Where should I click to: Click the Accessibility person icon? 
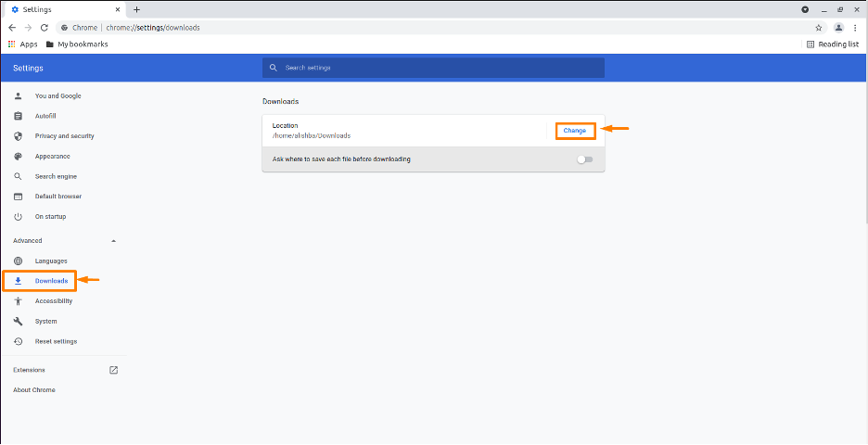19,301
